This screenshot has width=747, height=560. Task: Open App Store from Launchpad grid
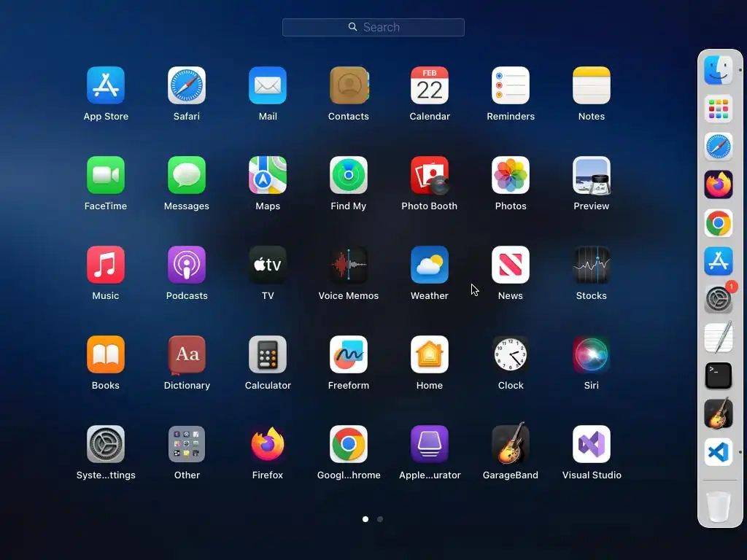106,86
